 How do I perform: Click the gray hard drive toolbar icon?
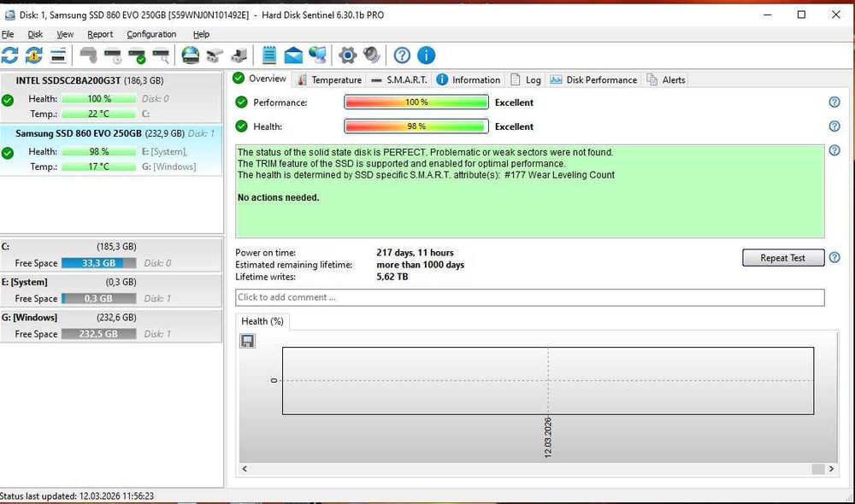click(88, 55)
